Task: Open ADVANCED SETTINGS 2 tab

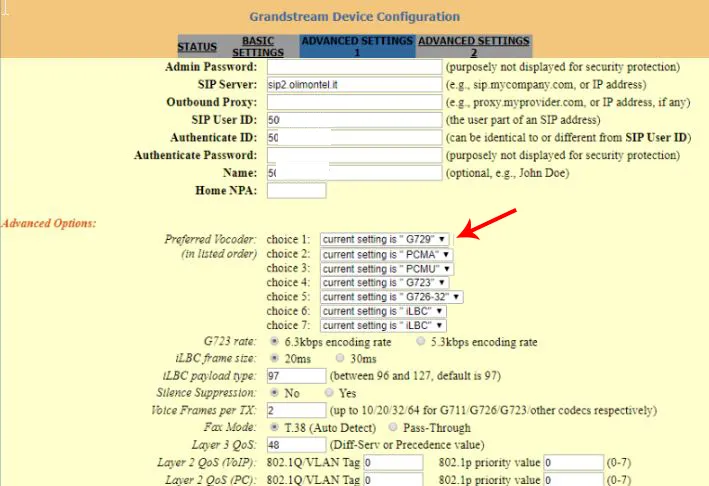Action: [x=473, y=47]
